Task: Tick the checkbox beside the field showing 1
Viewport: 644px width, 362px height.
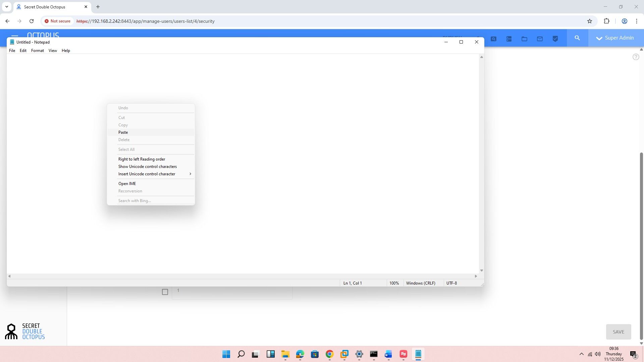Action: pyautogui.click(x=165, y=292)
